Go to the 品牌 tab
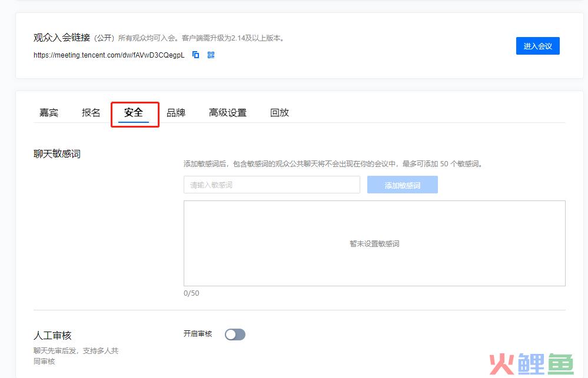This screenshot has width=588, height=378. (x=176, y=112)
